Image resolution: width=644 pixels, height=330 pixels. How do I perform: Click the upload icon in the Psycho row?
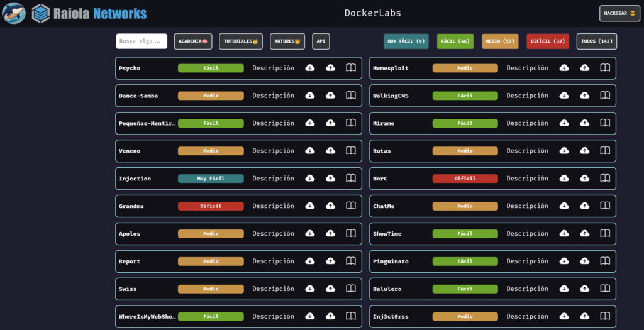coord(330,68)
